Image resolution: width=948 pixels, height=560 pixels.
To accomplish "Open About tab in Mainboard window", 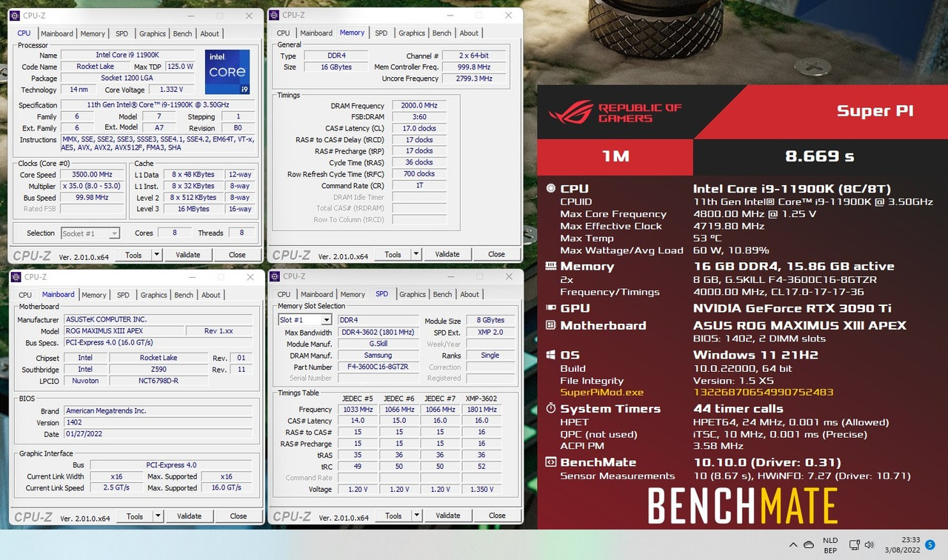I will click(x=211, y=295).
